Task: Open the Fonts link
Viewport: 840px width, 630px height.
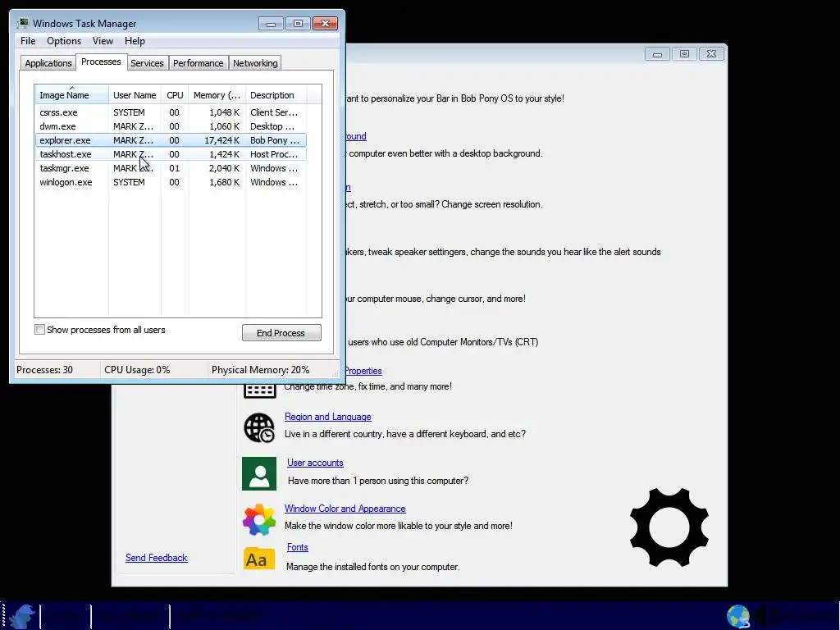Action: (x=297, y=547)
